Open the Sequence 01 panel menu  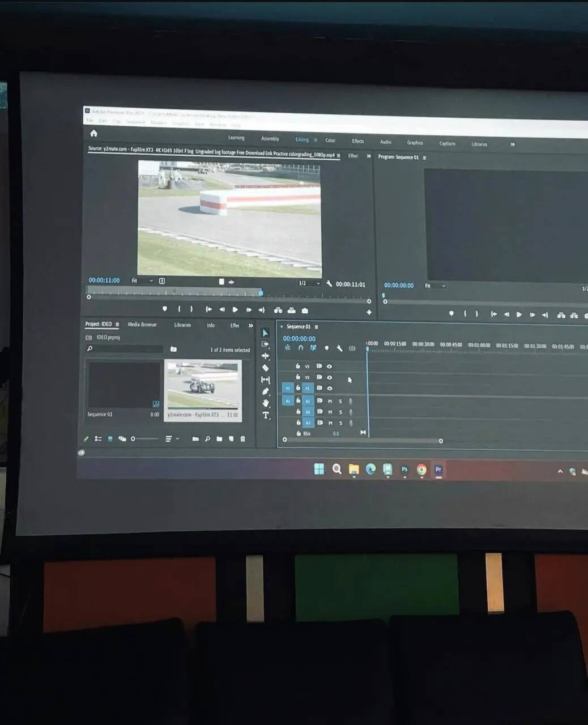click(x=316, y=327)
